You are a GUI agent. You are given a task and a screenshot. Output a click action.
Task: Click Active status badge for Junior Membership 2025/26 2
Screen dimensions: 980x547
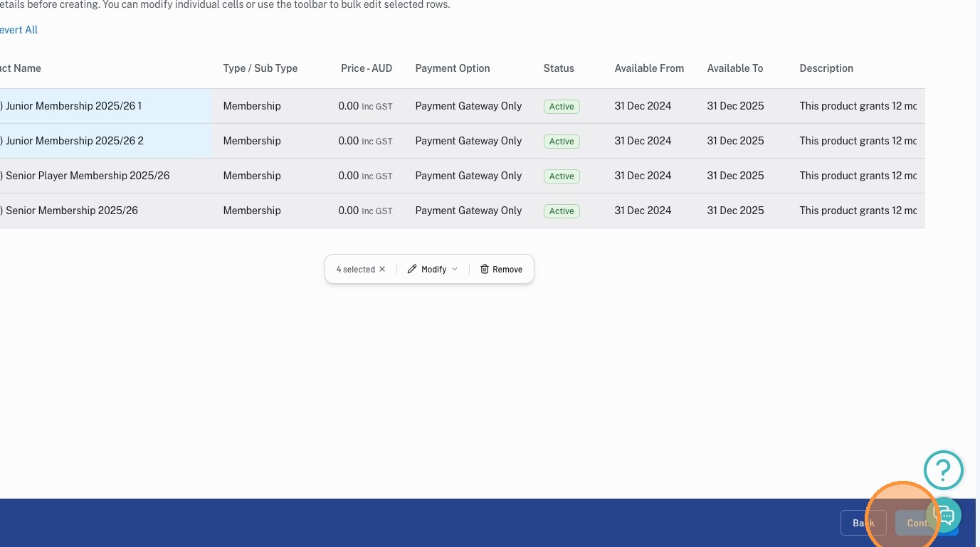[x=562, y=142]
